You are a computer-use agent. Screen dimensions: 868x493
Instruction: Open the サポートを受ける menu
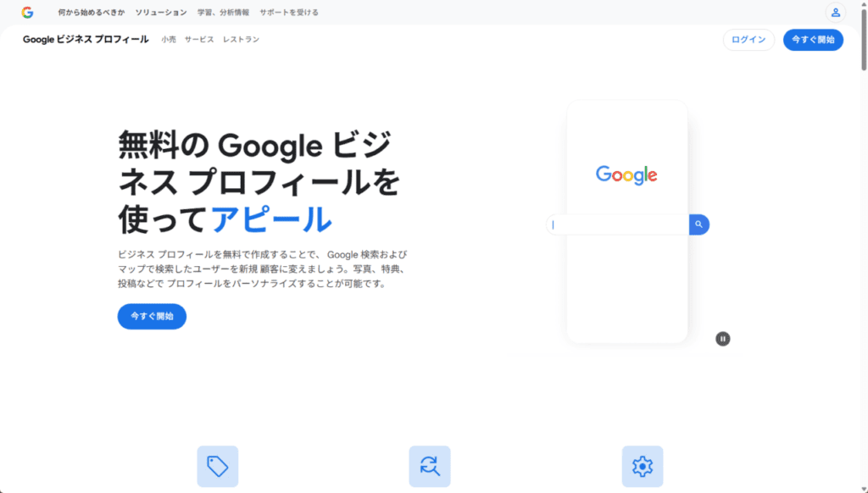[x=289, y=13]
